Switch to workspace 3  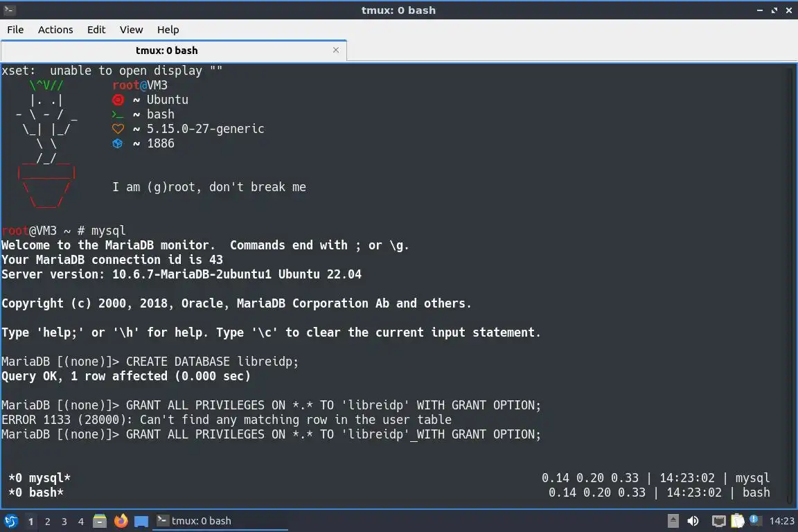[64, 522]
